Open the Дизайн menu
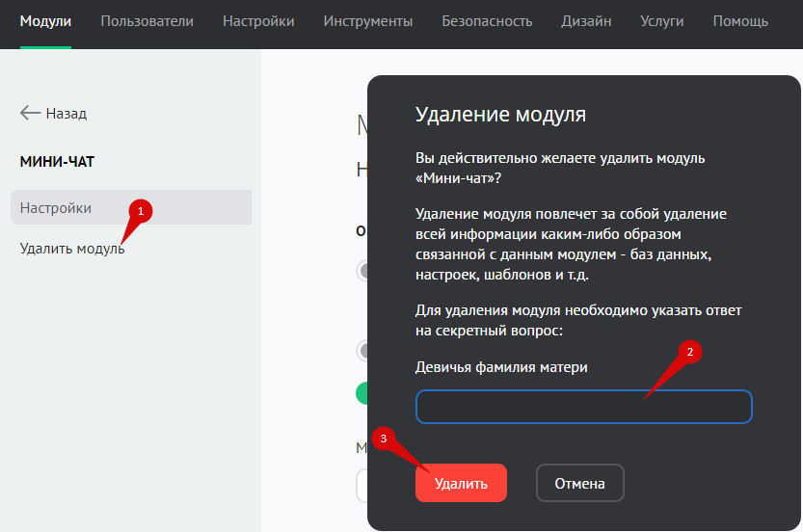 (586, 21)
